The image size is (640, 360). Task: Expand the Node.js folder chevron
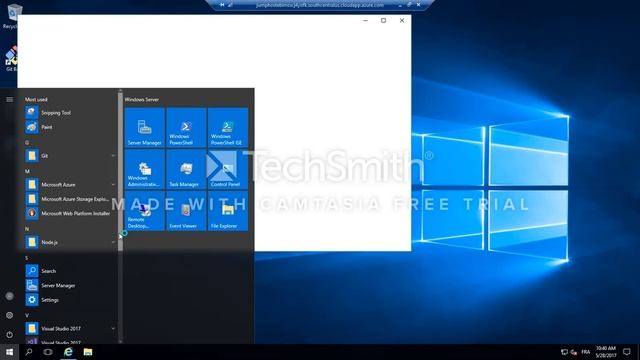click(113, 242)
